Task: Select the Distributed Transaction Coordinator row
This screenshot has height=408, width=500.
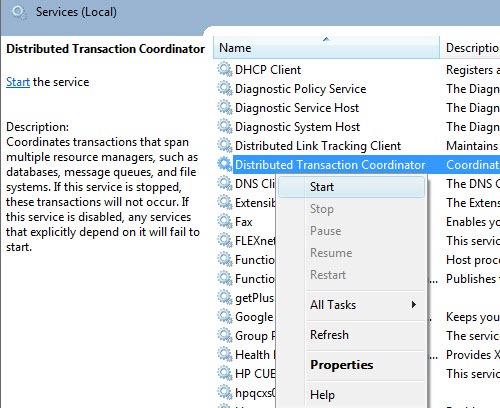Action: (x=358, y=165)
